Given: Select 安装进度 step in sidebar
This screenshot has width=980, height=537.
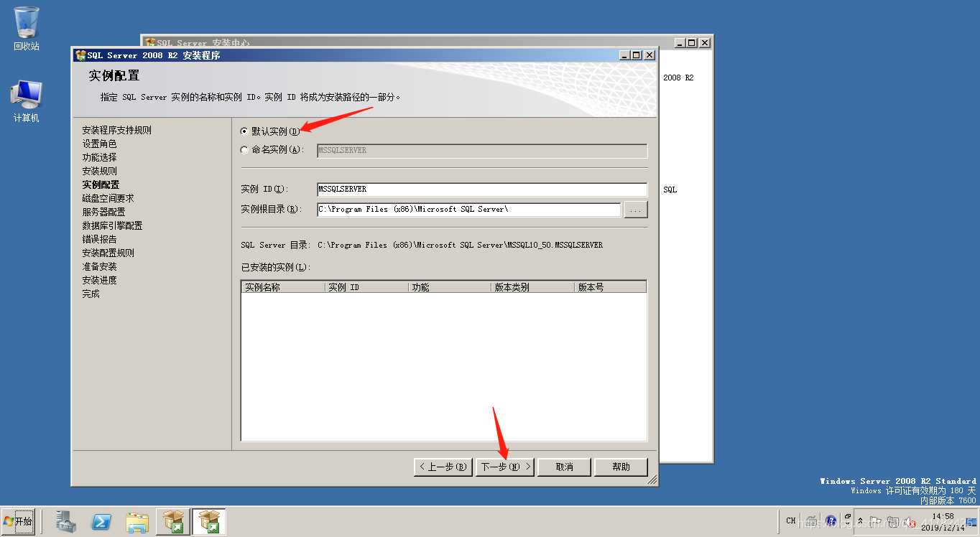Looking at the screenshot, I should [99, 280].
